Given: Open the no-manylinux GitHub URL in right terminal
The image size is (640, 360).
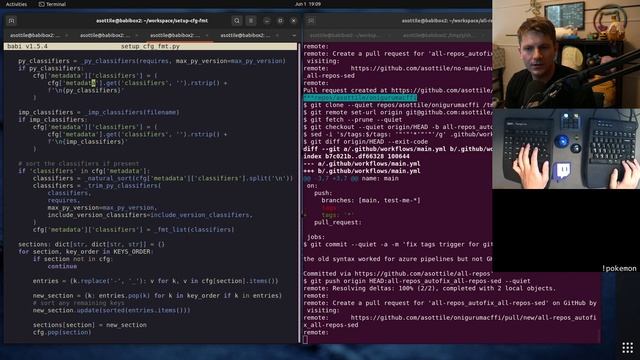Looking at the screenshot, I should [x=421, y=69].
